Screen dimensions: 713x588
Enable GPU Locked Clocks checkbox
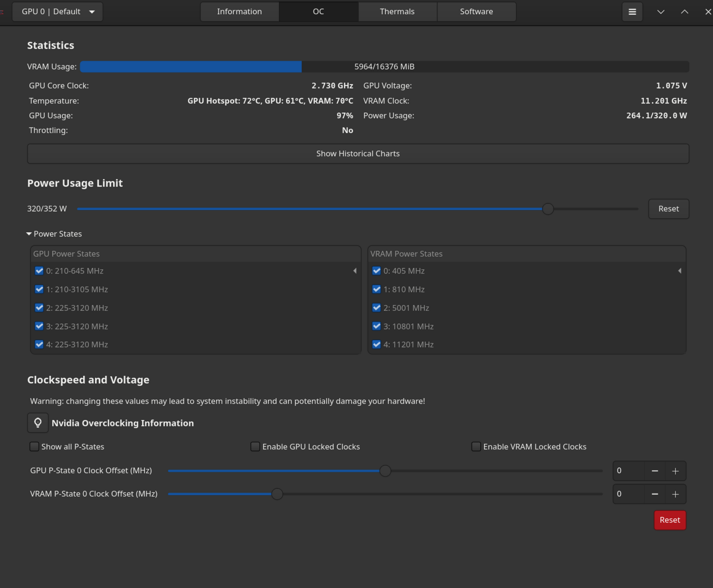point(255,446)
